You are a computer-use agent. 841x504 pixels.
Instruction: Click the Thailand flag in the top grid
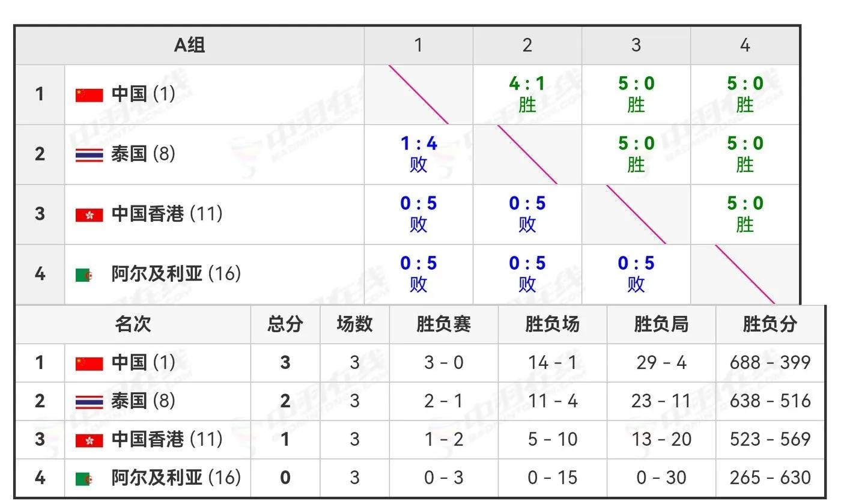point(89,154)
